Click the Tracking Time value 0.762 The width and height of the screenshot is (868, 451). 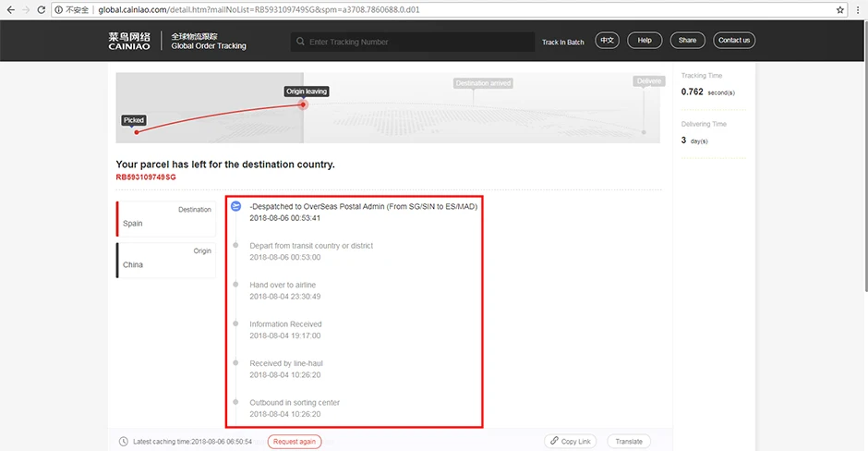click(x=692, y=92)
